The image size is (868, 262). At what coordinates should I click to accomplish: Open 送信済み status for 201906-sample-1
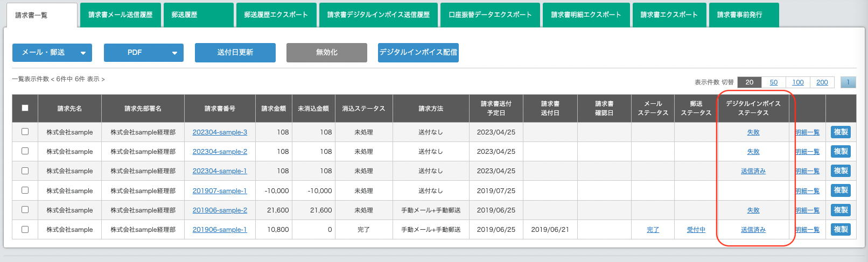coord(753,230)
